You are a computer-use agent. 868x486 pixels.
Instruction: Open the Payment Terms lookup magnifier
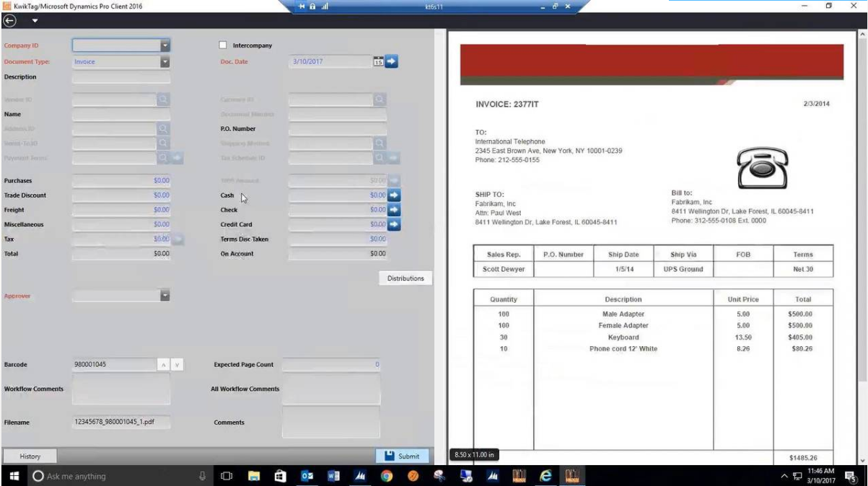point(163,158)
